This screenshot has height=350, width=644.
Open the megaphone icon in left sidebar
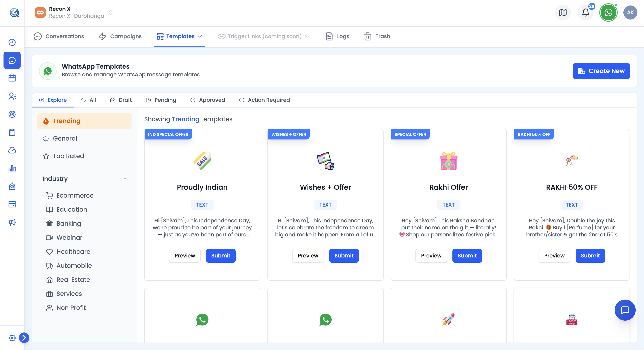pyautogui.click(x=12, y=222)
